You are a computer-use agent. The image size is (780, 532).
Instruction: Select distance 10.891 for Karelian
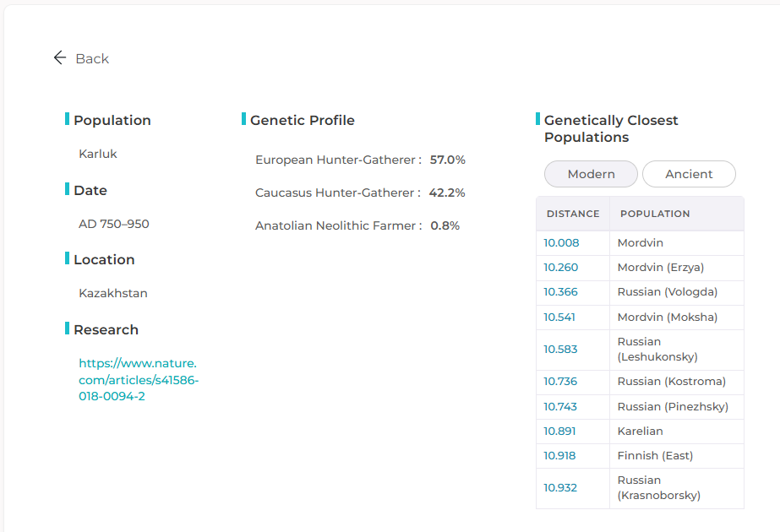pyautogui.click(x=559, y=431)
